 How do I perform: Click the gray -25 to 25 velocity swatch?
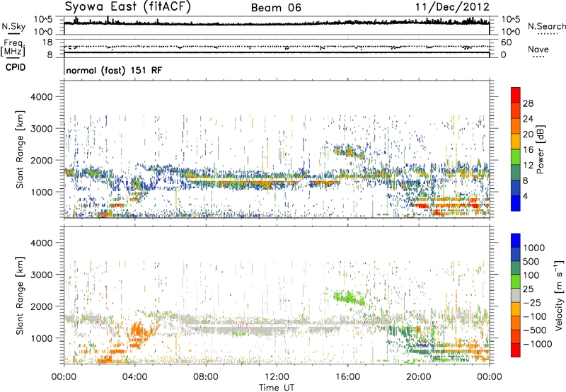(x=516, y=295)
